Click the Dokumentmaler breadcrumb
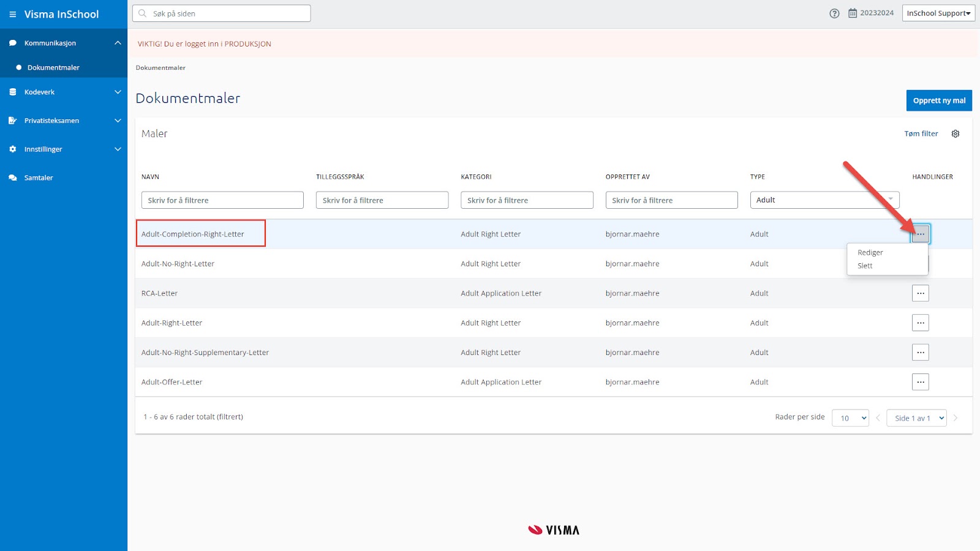The width and height of the screenshot is (980, 551). (160, 68)
